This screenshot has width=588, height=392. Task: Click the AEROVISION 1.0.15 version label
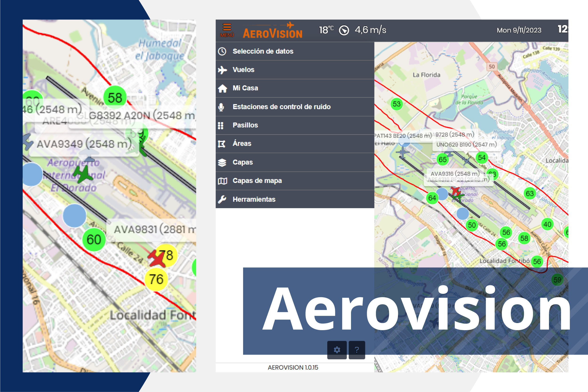pos(293,368)
